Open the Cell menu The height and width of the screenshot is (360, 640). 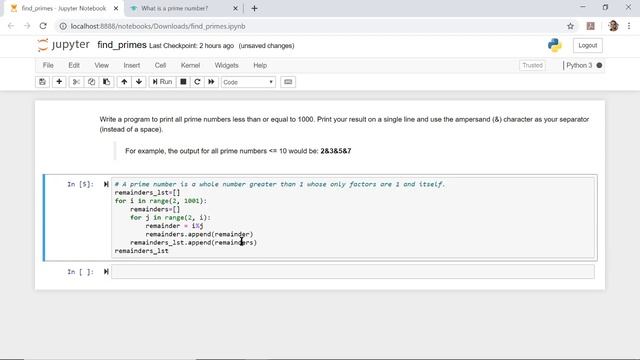click(x=160, y=65)
